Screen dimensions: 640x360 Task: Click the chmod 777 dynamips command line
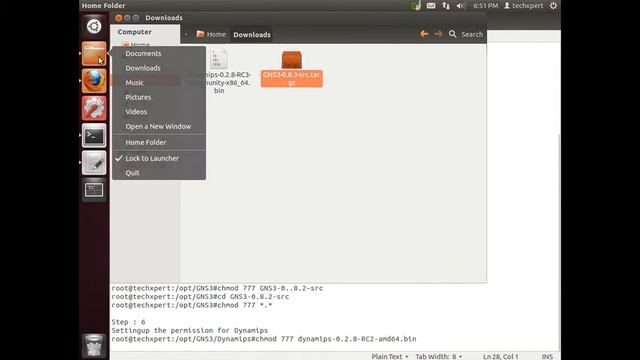[x=264, y=339]
